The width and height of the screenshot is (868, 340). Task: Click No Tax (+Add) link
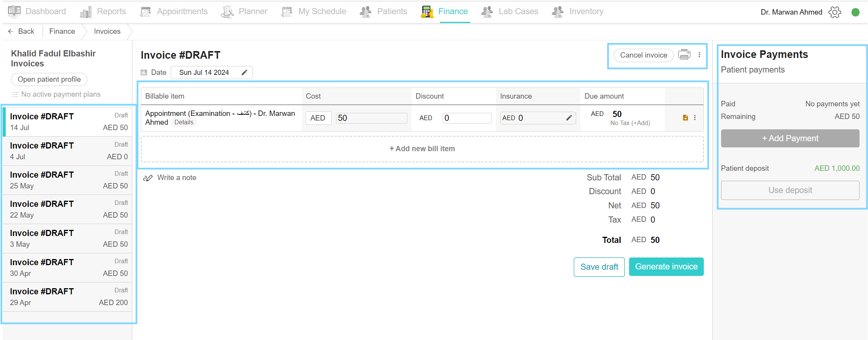(630, 123)
